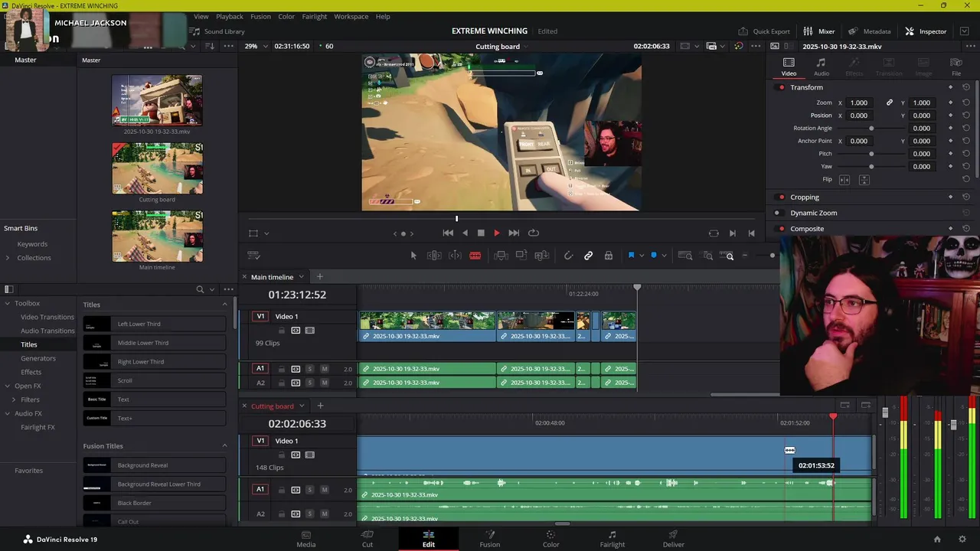Switch Inspector to File tab
980x551 pixels.
(x=956, y=67)
